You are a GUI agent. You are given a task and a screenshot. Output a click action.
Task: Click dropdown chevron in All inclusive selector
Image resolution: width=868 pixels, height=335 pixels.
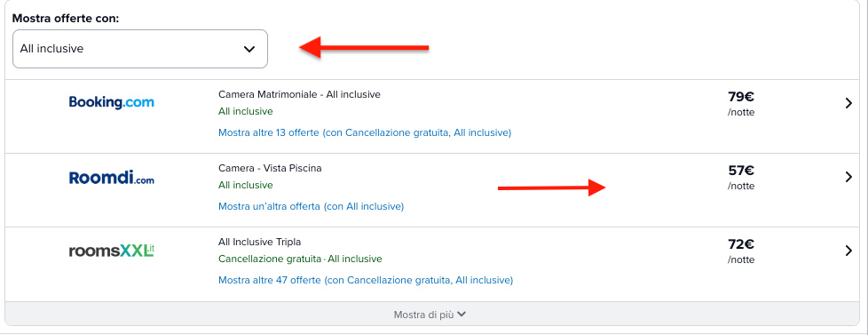tap(249, 49)
